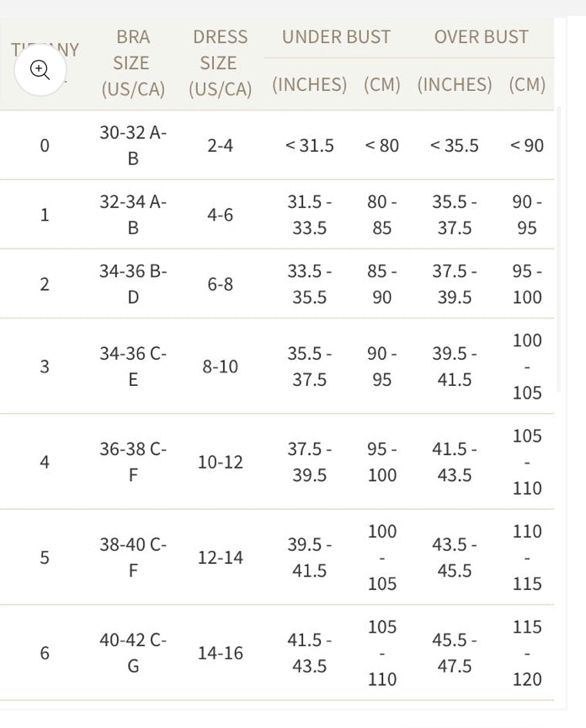Click size 4 in first column

(45, 462)
